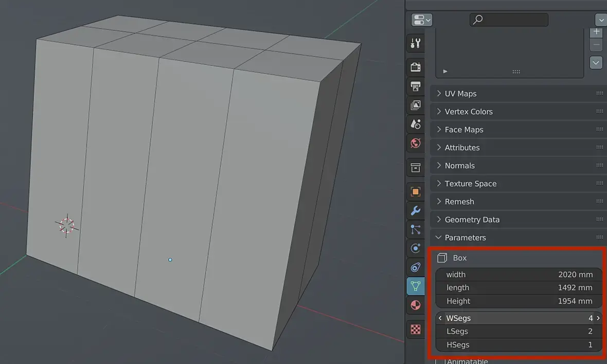Grab the Vertex Colors panel drag grip

pyautogui.click(x=600, y=112)
